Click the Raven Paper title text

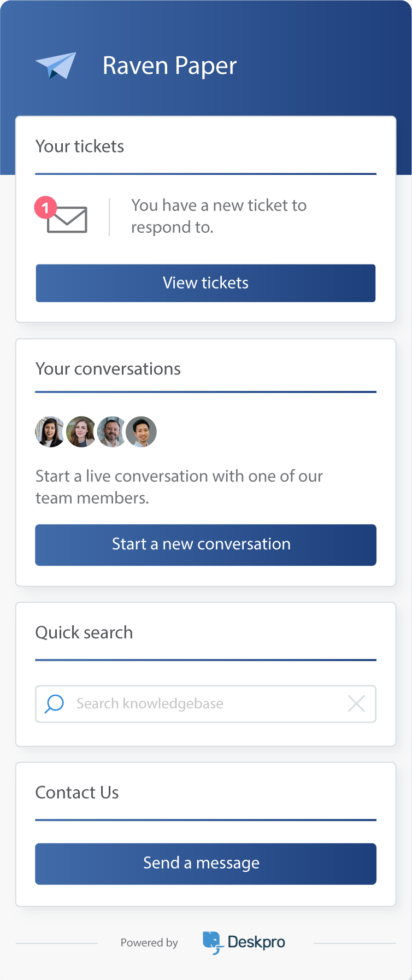click(169, 66)
